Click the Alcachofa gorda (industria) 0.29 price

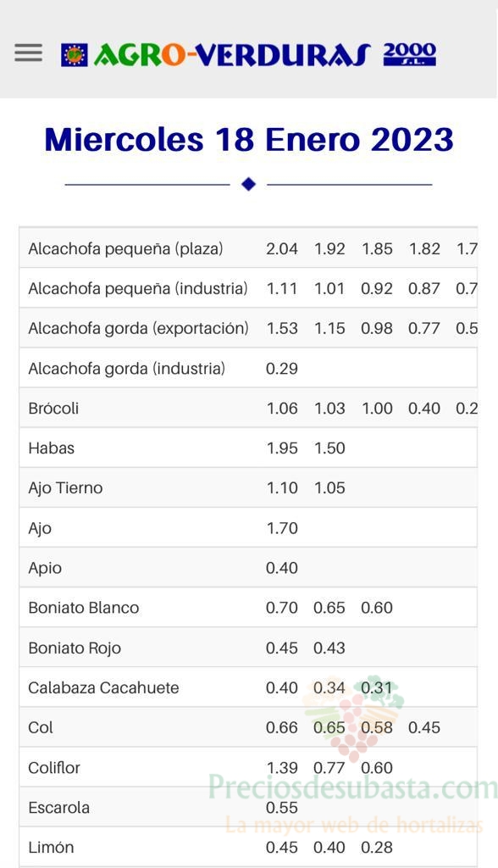(x=282, y=368)
